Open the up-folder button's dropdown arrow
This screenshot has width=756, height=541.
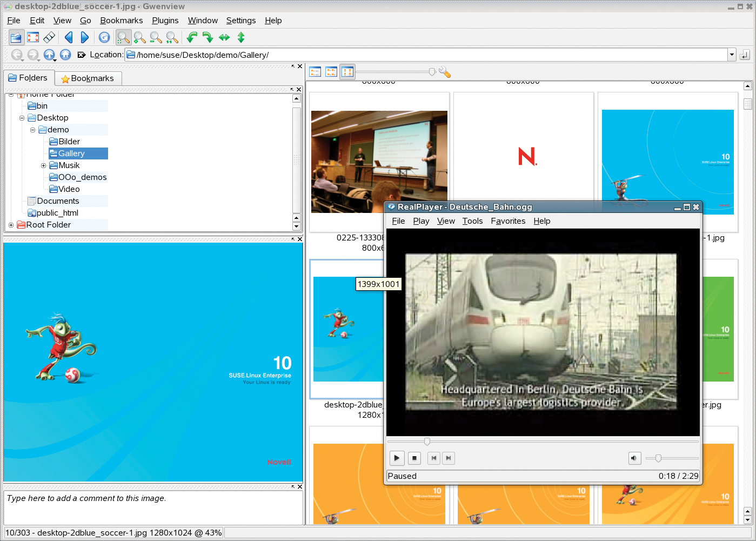click(55, 59)
